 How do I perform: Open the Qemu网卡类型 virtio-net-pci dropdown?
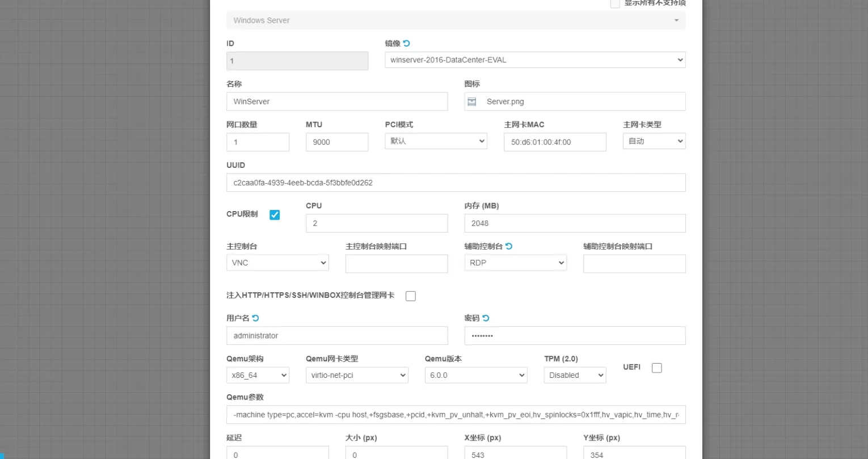pyautogui.click(x=357, y=375)
